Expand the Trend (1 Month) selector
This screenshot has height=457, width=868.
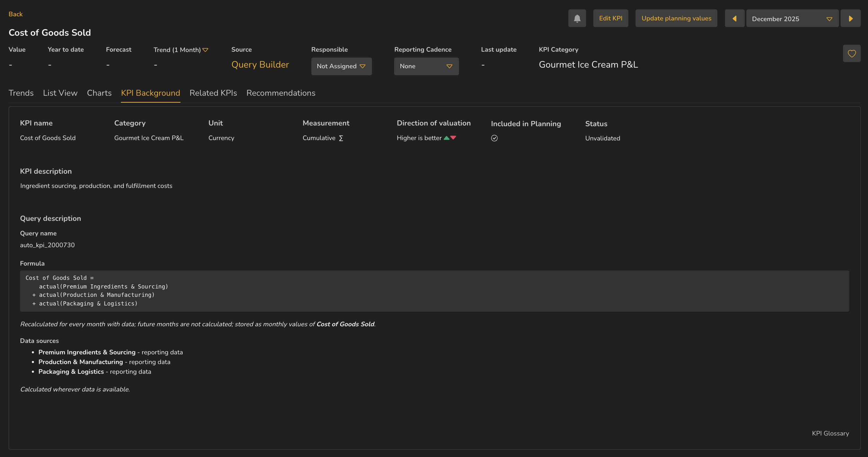click(181, 50)
